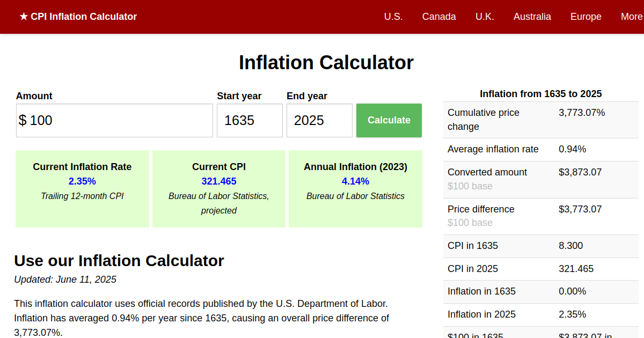Screen dimensions: 644x338
Task: Click the 4.14% annual inflation link
Action: (x=355, y=181)
